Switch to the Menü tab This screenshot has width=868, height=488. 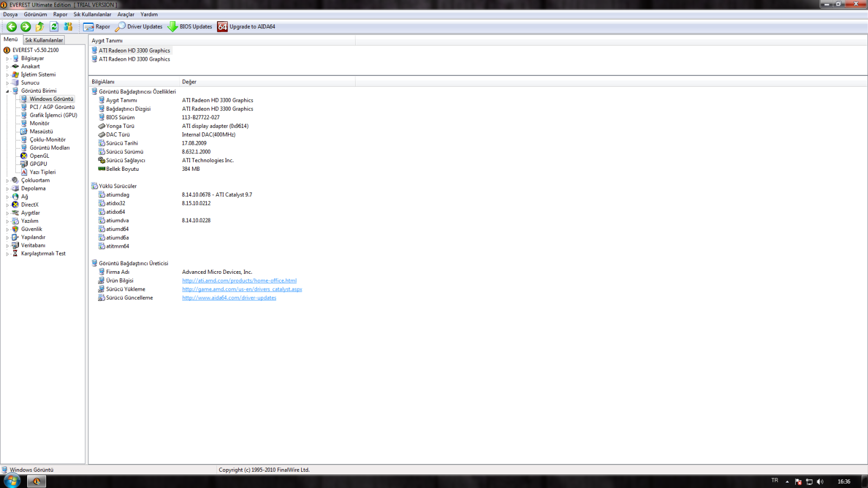(11, 40)
